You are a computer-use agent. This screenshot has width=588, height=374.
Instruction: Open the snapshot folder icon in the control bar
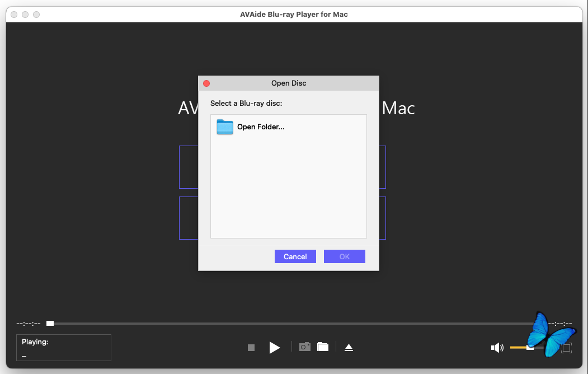[x=323, y=347]
